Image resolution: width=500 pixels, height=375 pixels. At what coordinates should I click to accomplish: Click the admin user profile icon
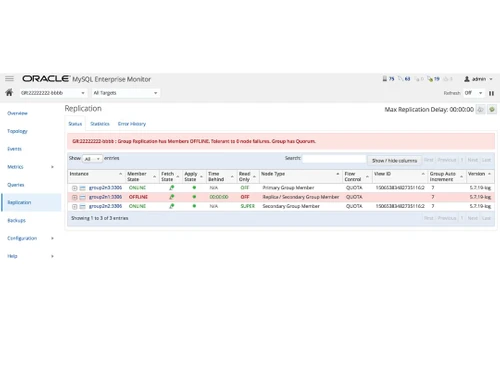(467, 79)
